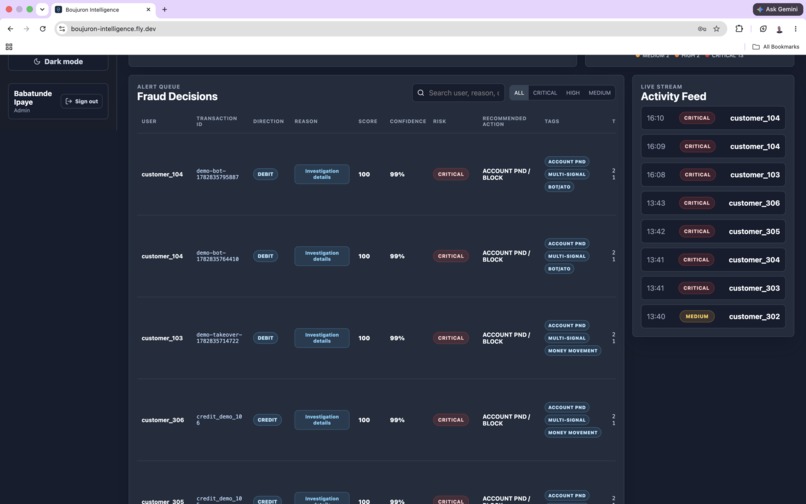This screenshot has height=504, width=806.
Task: Sign out of the admin account
Action: point(82,101)
